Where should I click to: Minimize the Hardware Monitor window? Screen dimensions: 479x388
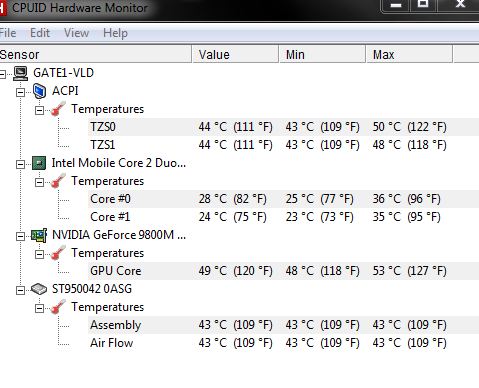[x=396, y=6]
